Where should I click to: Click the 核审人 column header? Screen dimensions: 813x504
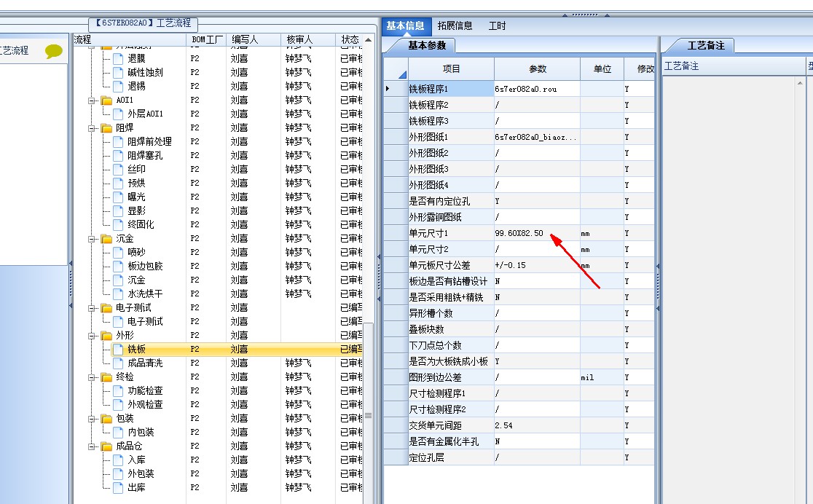[x=308, y=40]
